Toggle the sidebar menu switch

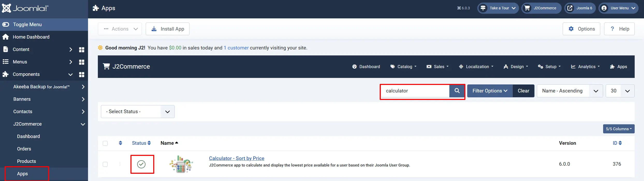point(6,25)
